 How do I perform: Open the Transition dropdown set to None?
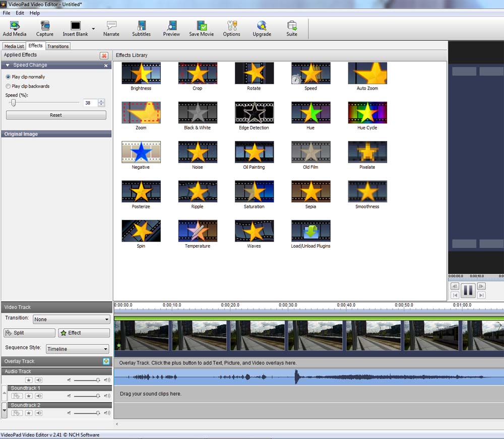(x=72, y=319)
